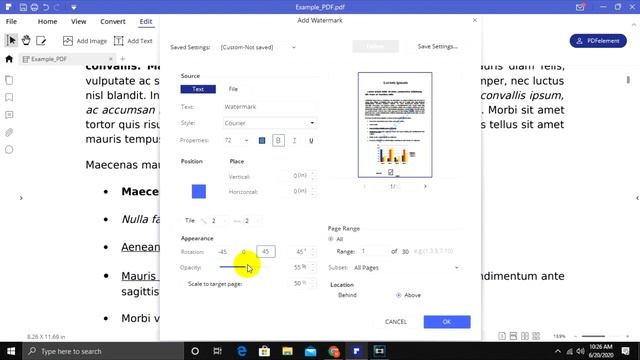Click the print icon in title bar

coord(34,7)
